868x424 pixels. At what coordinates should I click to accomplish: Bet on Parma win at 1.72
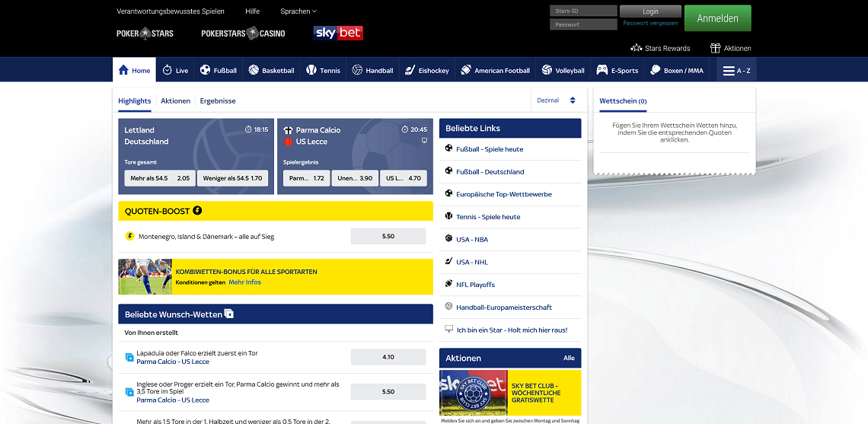point(307,178)
